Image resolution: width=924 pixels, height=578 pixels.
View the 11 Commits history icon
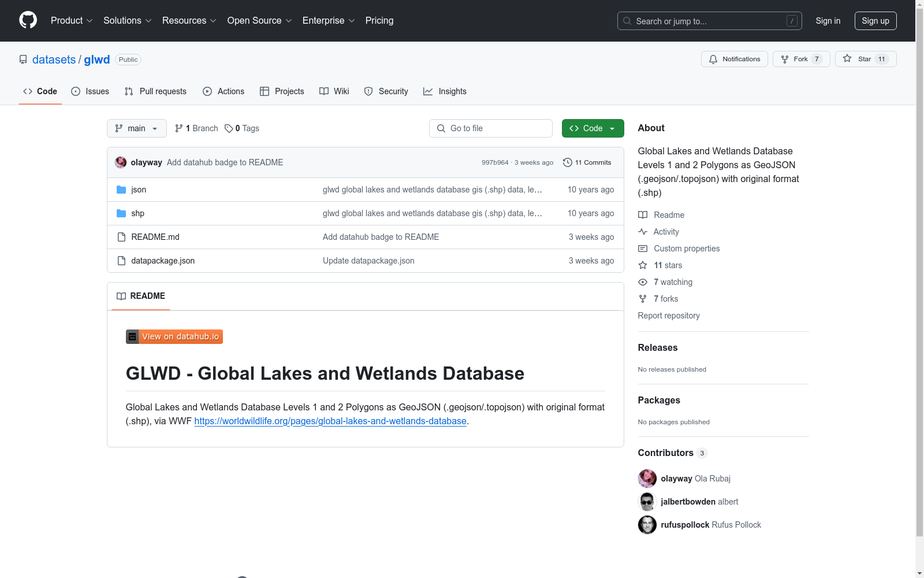pos(567,162)
